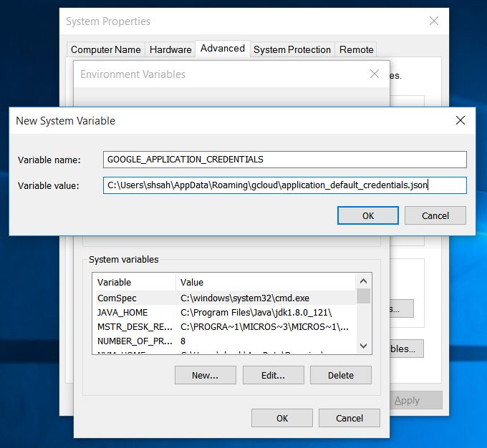Close the New System Variable dialog
This screenshot has height=448, width=487.
point(460,120)
